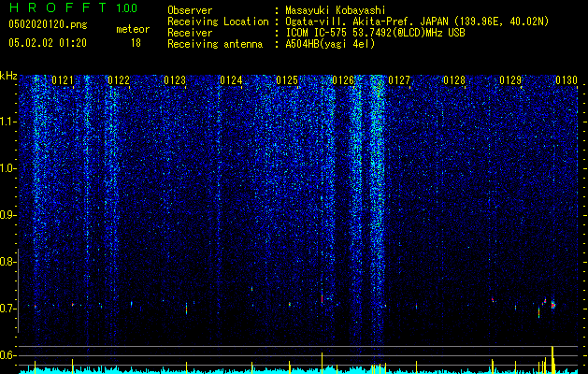Viewport: 588px width, 374px height.
Task: Click the Receiving Location field label
Action: tap(218, 22)
